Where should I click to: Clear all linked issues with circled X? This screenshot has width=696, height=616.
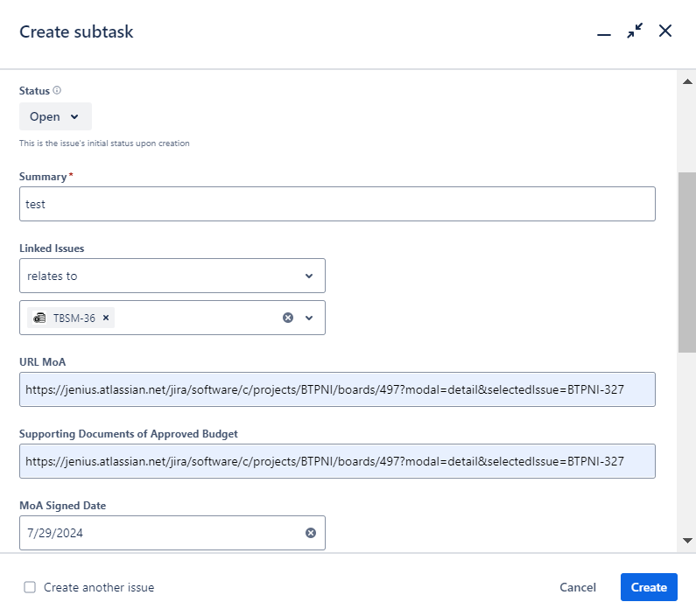click(288, 318)
